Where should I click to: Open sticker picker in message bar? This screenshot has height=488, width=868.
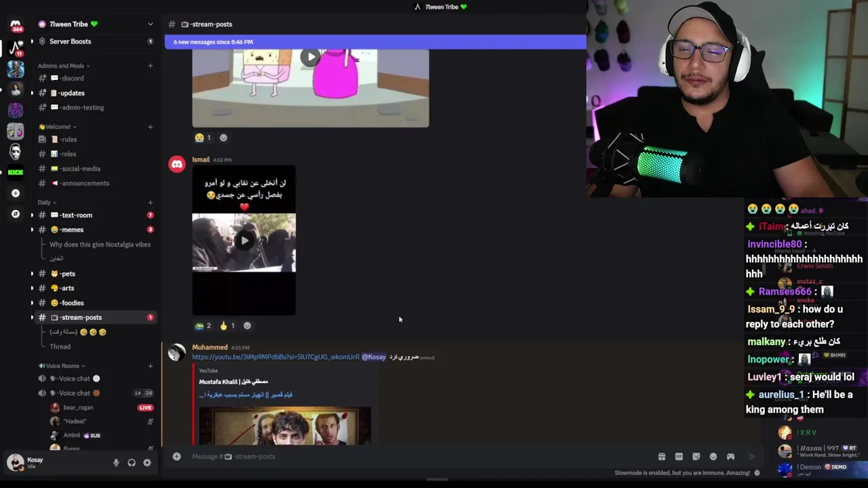696,457
